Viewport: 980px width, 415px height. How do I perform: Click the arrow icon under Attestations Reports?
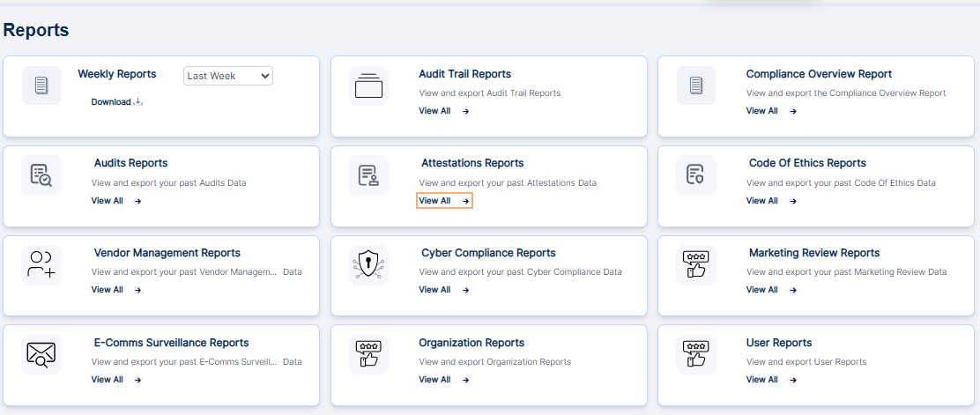(x=465, y=201)
